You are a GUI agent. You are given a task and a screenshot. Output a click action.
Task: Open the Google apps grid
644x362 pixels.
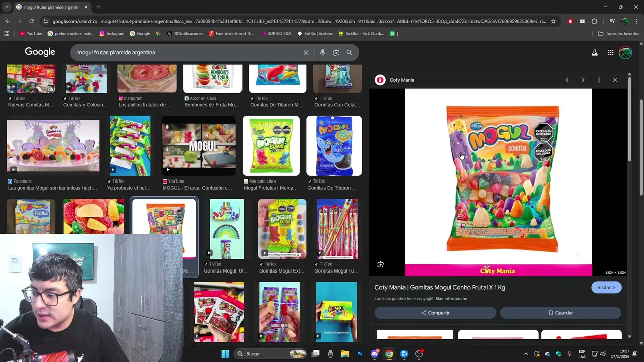[610, 52]
